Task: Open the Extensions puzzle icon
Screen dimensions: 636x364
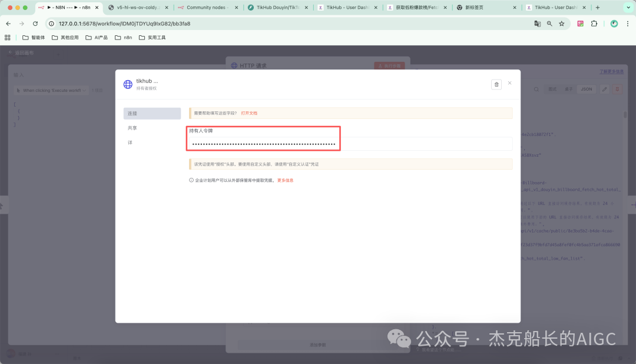Action: [x=594, y=24]
